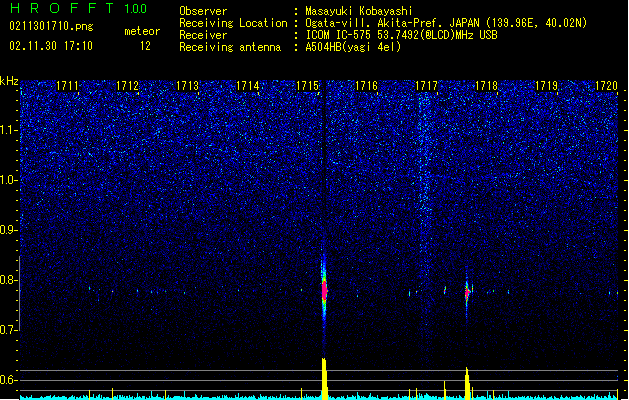This screenshot has width=629, height=400.
Task: Click the Receiving antenna label
Action: click(230, 47)
